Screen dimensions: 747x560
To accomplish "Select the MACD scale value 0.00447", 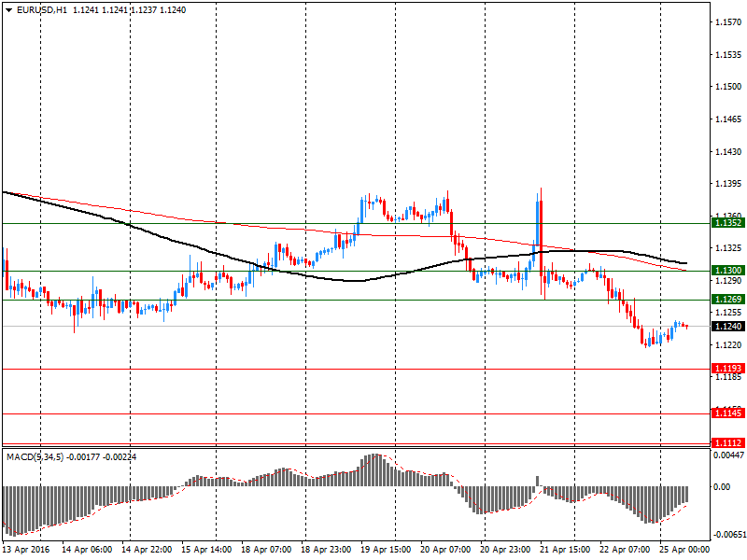I will point(728,455).
